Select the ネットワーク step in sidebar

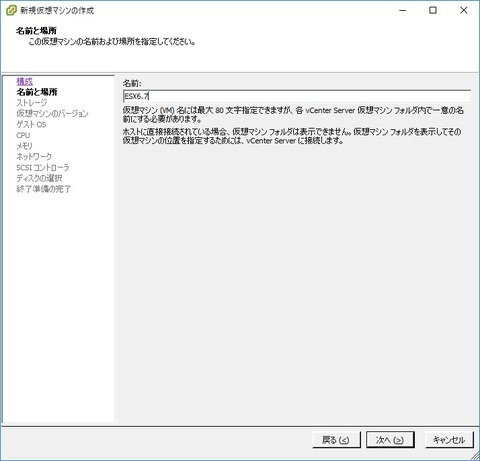[x=34, y=156]
